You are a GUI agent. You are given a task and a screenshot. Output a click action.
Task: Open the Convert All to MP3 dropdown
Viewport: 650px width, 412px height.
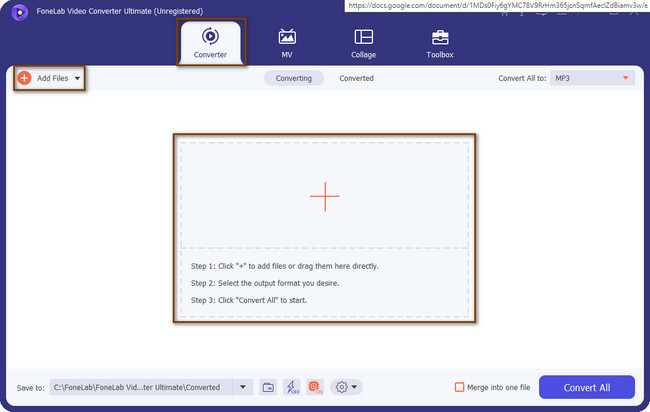coord(593,78)
